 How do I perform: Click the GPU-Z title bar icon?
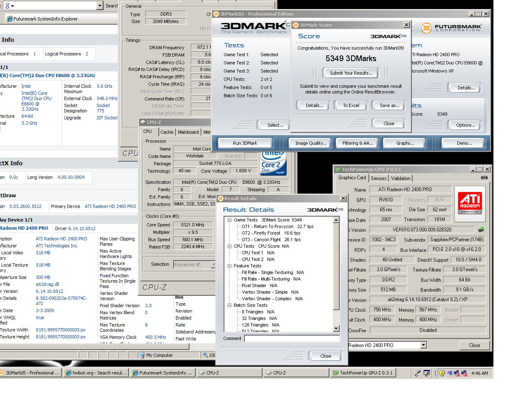(338, 169)
